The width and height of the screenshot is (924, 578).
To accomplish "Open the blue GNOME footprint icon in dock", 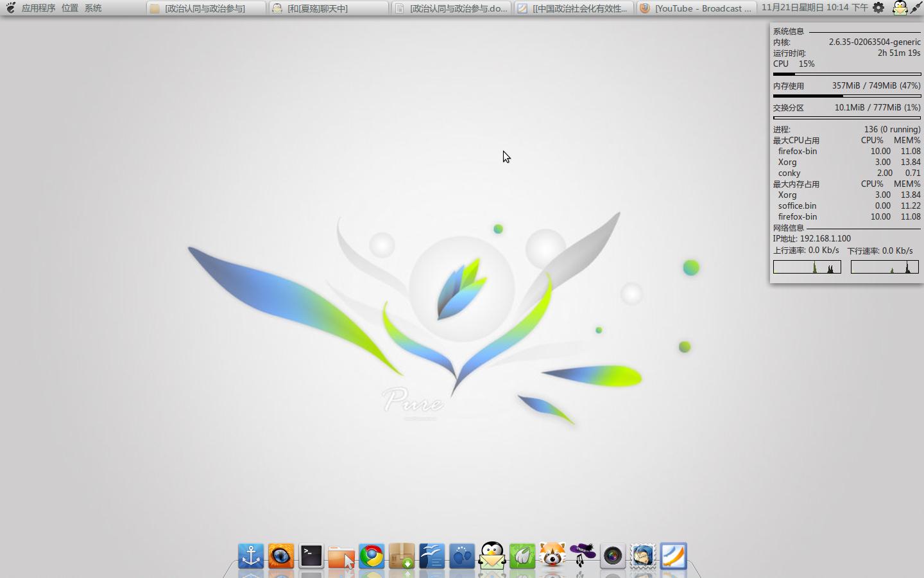I will tap(462, 556).
